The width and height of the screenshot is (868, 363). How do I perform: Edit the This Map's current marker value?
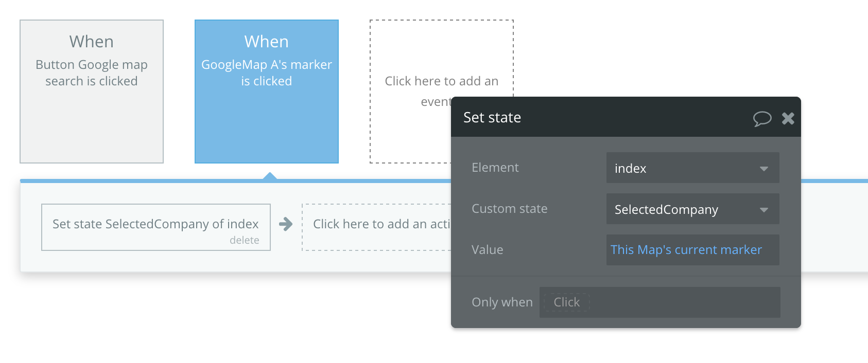(686, 250)
